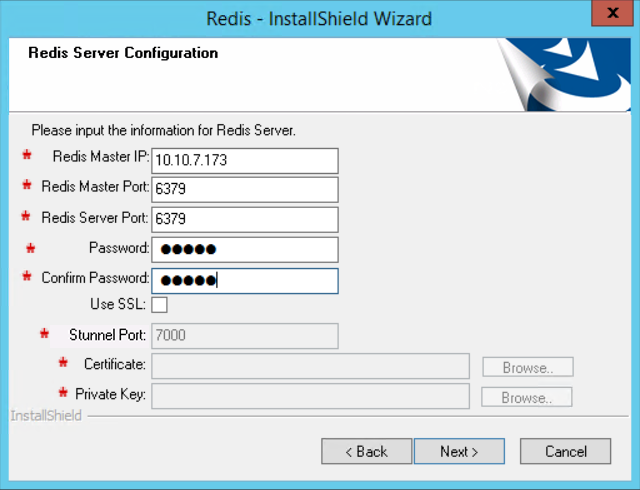Image resolution: width=640 pixels, height=490 pixels.
Task: Browse for the Certificate file
Action: click(528, 367)
